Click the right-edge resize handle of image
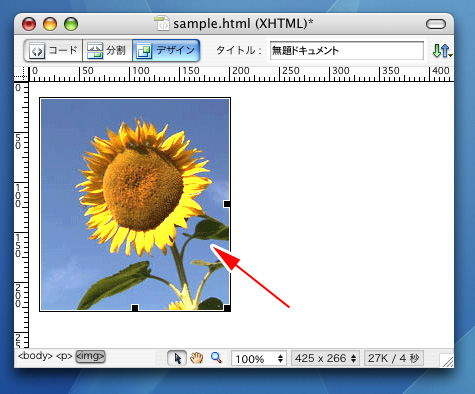Image resolution: width=475 pixels, height=394 pixels. point(227,204)
